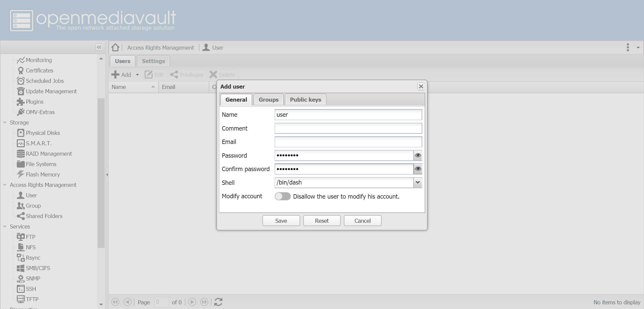Click the page number field
644x309 pixels.
click(x=161, y=302)
